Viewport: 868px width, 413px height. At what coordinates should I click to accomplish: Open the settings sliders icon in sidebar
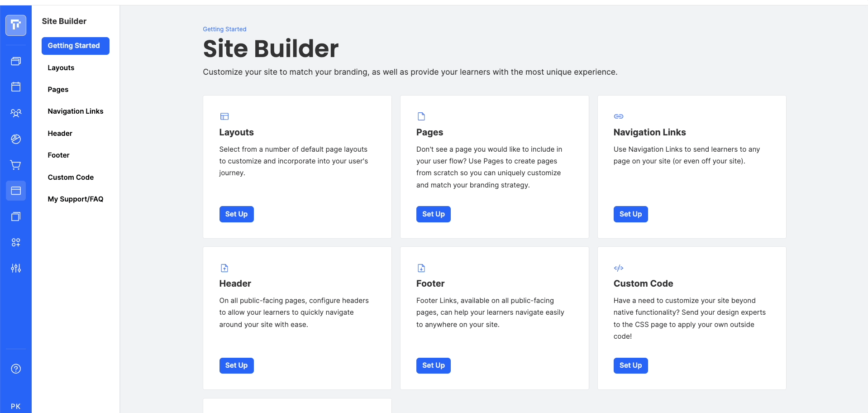(16, 268)
